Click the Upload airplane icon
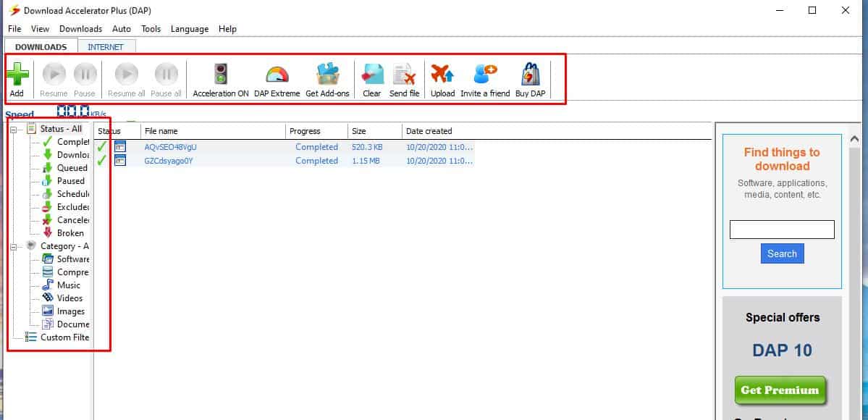The height and width of the screenshot is (420, 868). click(442, 75)
